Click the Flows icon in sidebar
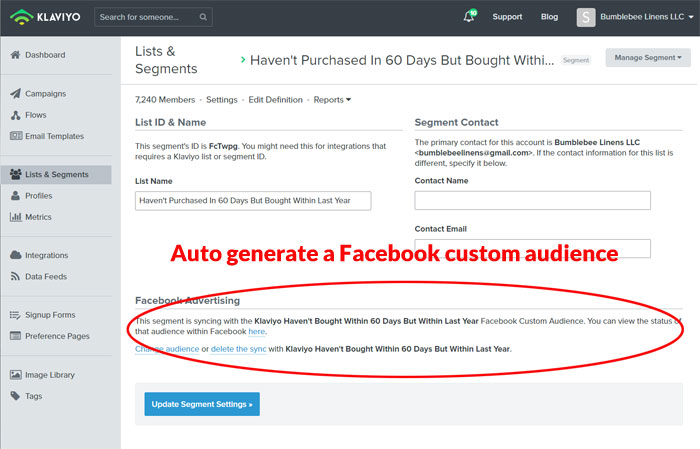The height and width of the screenshot is (449, 700). 16,115
